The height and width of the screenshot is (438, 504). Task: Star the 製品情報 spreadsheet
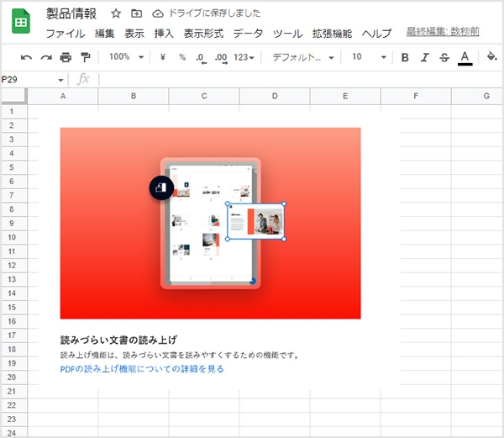pyautogui.click(x=116, y=13)
